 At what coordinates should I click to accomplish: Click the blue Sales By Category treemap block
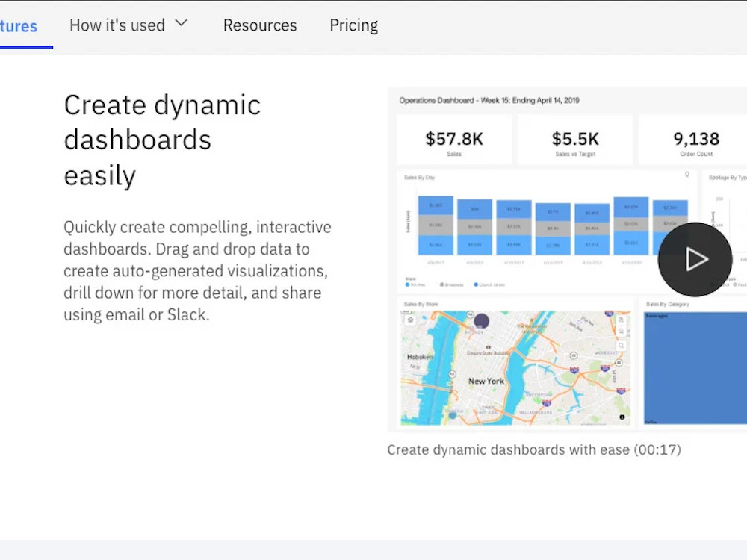tap(695, 367)
